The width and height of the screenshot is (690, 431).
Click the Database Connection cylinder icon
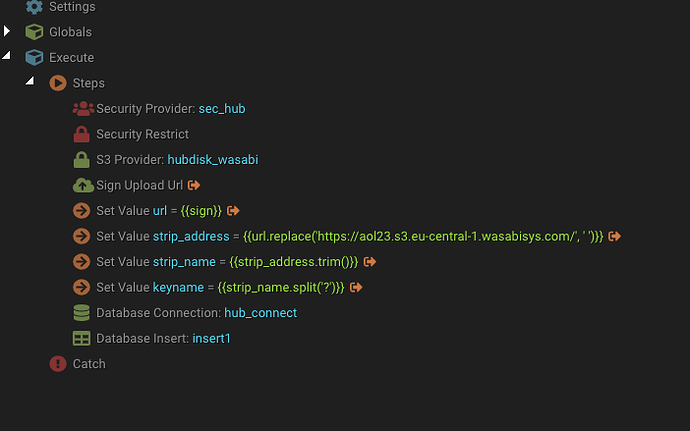coord(81,313)
